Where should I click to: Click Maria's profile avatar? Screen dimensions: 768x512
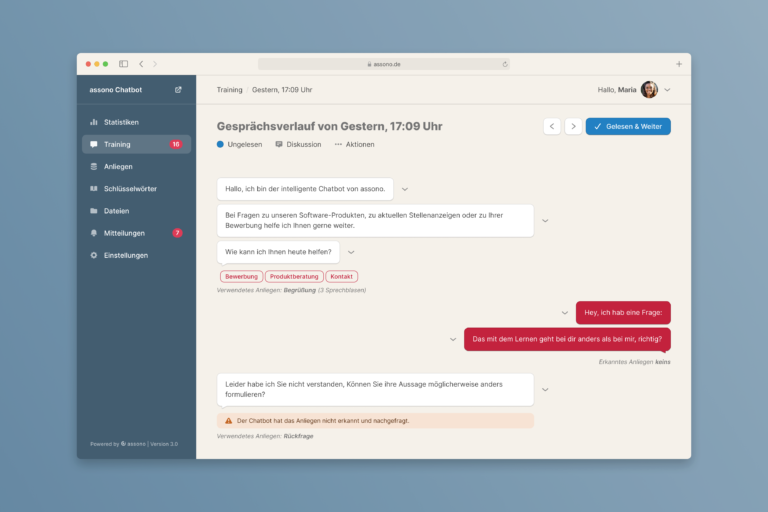point(649,90)
